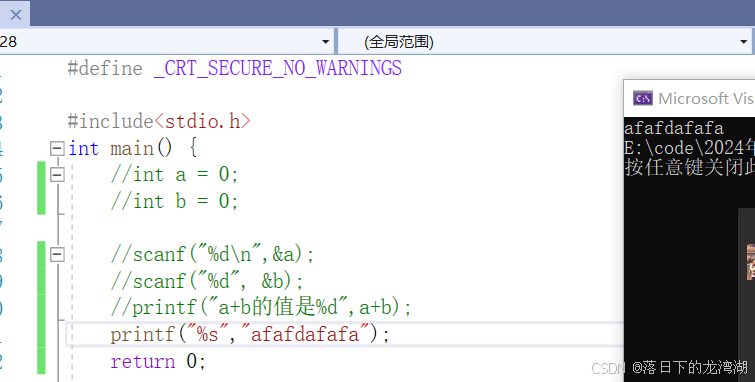
Task: Click the commented //int b = 0; line
Action: (174, 201)
